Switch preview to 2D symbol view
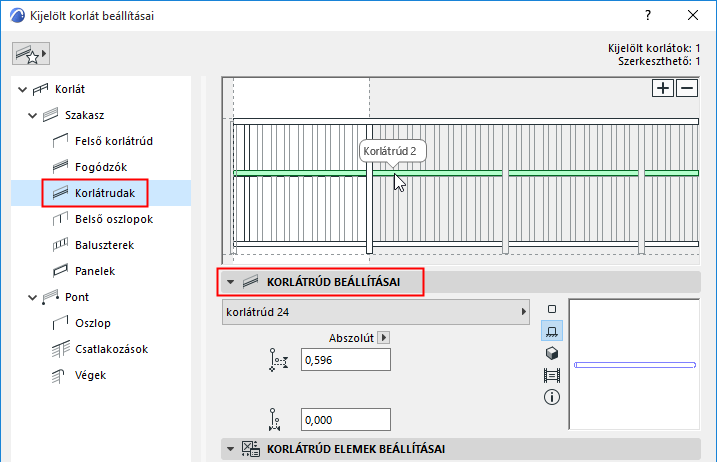 coord(552,309)
